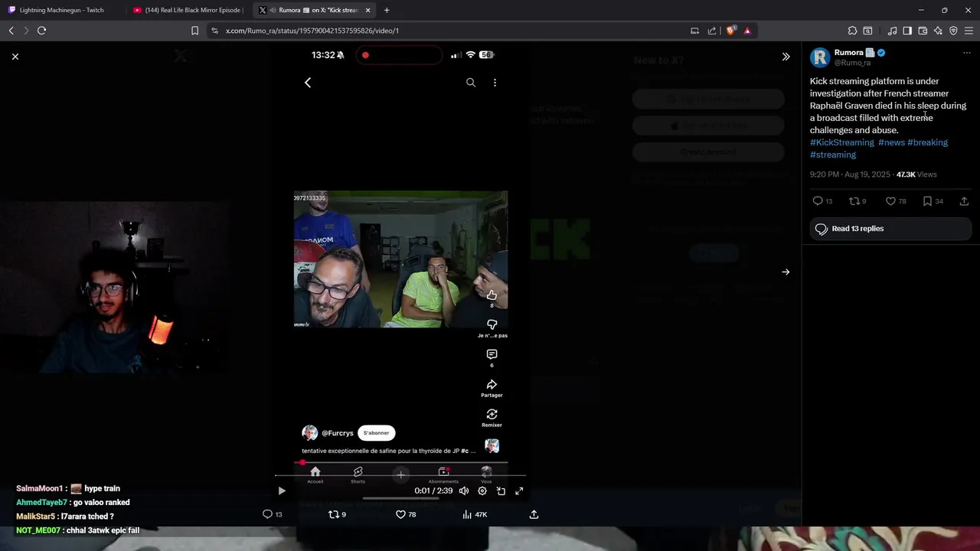
Task: Collapse the tweet sidebar with double chevron
Action: click(x=786, y=57)
